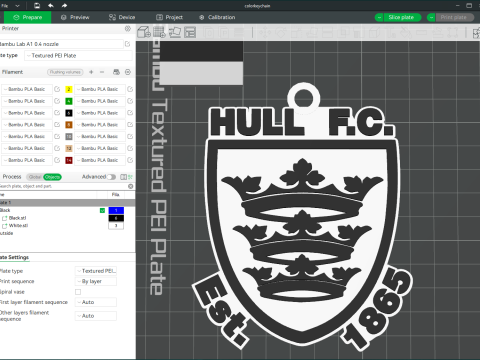Switch Process to Objects
The width and height of the screenshot is (480, 360).
coord(52,177)
